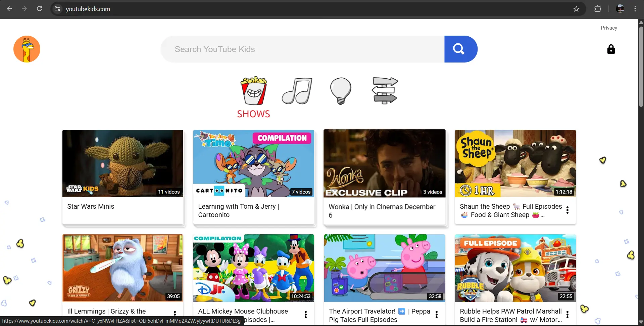
Task: Click the page vertical scrollbar thumb
Action: click(641, 67)
